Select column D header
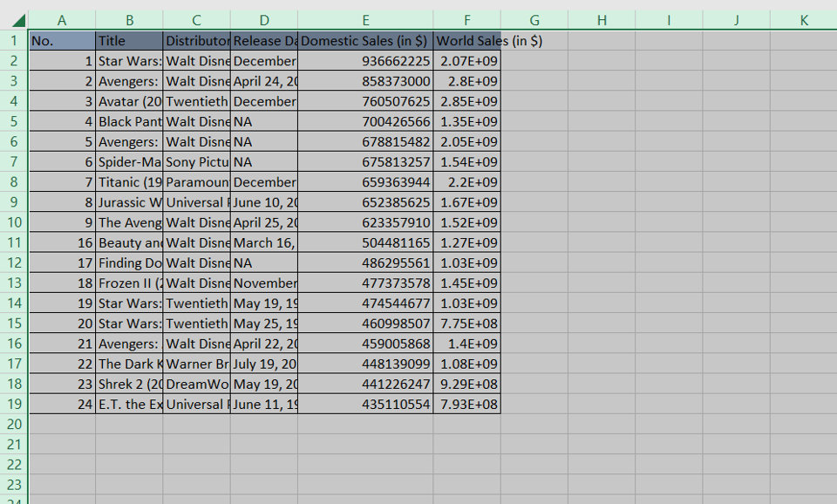837x504 pixels. (x=264, y=20)
